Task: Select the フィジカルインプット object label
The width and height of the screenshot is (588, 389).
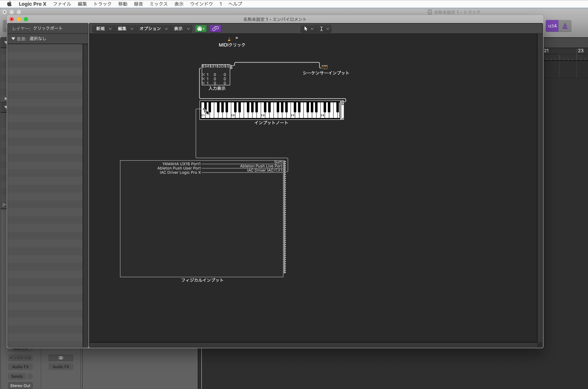Action: pos(202,280)
